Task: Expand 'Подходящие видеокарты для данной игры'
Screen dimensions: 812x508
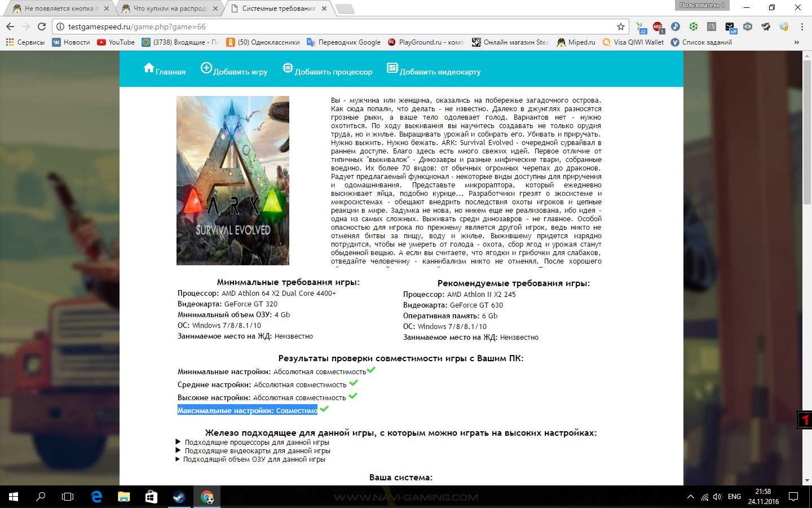Action: pos(253,451)
